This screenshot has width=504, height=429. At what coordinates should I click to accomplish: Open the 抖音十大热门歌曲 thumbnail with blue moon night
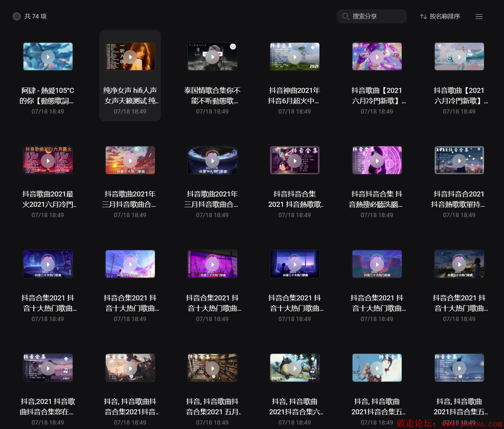48,264
